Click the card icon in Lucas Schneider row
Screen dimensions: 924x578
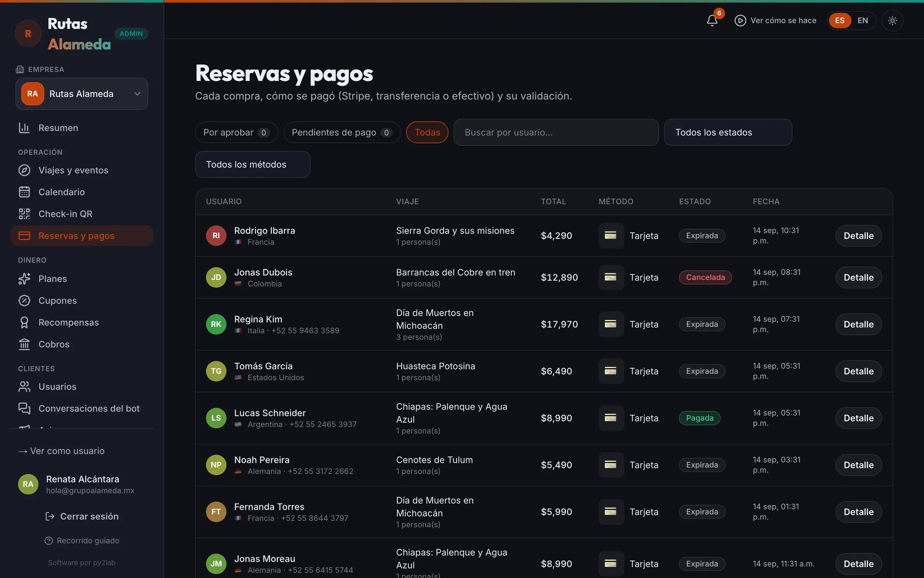(x=611, y=418)
